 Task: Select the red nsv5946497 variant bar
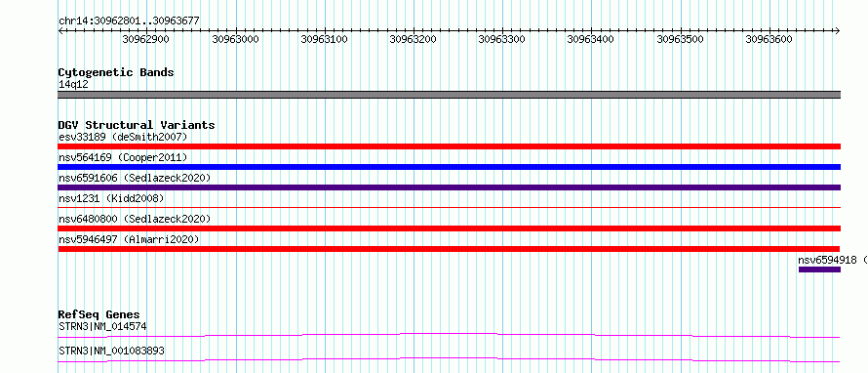pyautogui.click(x=449, y=249)
